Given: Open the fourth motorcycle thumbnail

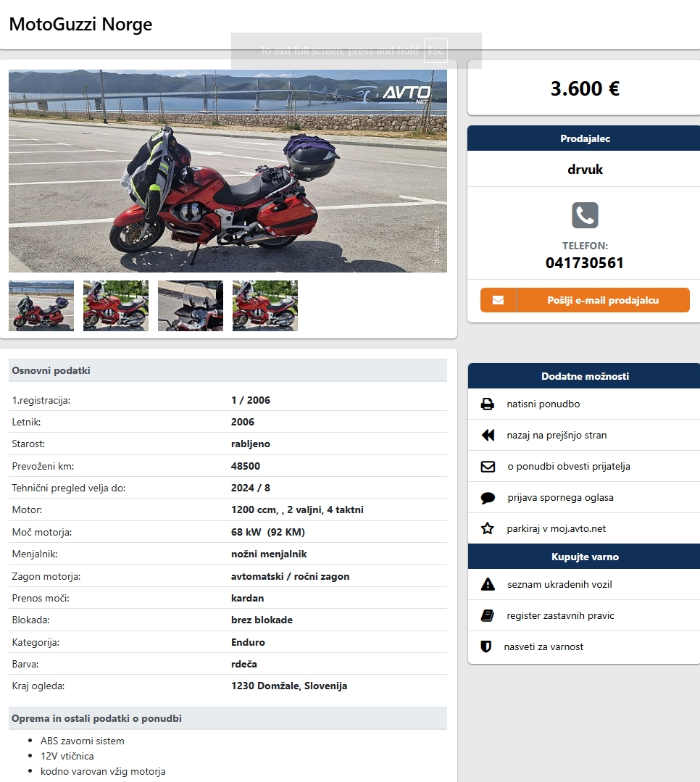Looking at the screenshot, I should pos(265,306).
